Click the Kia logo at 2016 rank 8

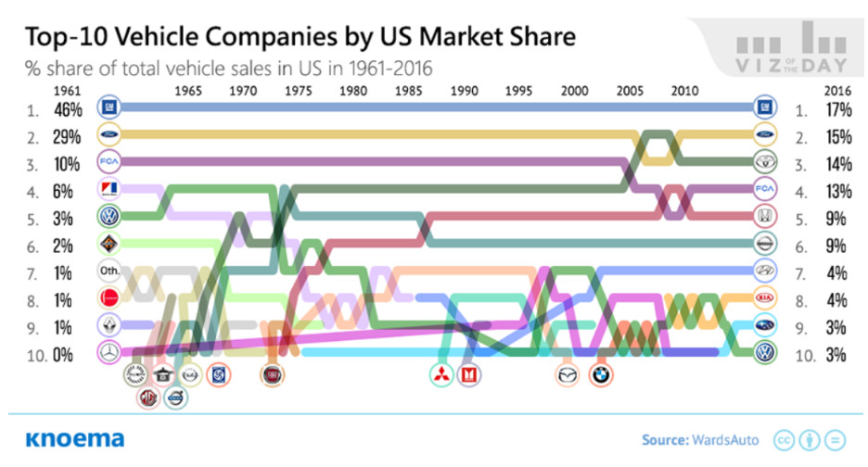click(x=765, y=297)
